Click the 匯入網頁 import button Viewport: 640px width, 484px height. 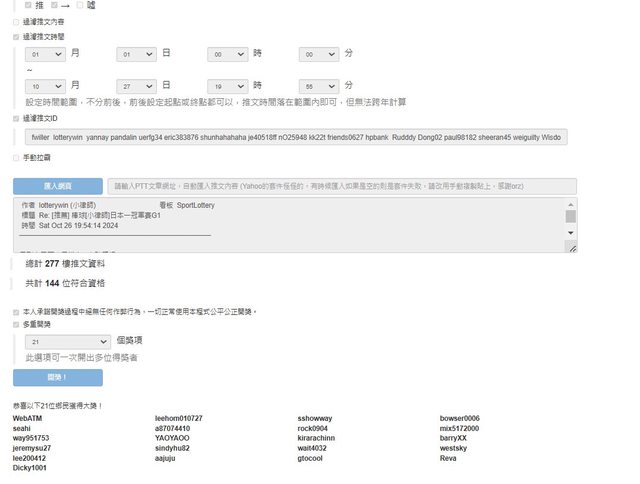(x=57, y=186)
